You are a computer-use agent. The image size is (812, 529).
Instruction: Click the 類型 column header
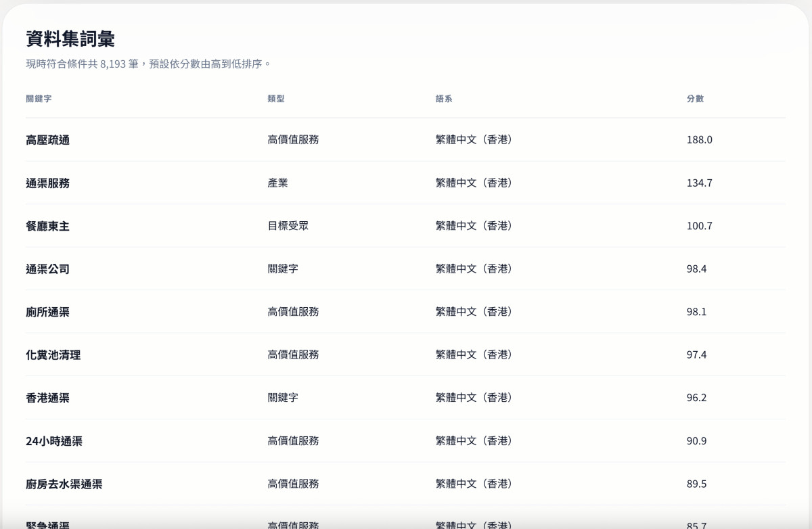[276, 99]
